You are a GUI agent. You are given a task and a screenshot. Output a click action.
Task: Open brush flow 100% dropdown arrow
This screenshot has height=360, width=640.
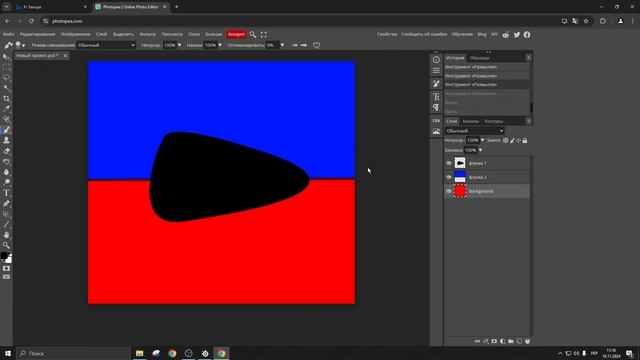pos(220,45)
